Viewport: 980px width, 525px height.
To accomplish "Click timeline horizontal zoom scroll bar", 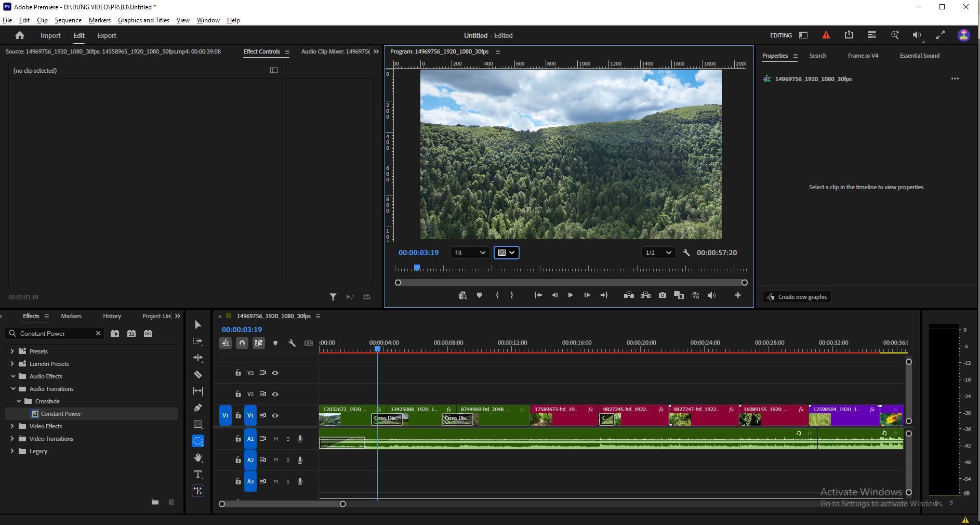I will tap(282, 504).
